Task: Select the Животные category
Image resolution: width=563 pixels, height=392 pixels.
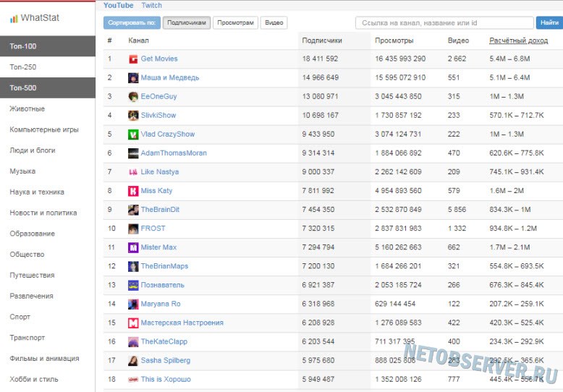Action: click(x=27, y=108)
